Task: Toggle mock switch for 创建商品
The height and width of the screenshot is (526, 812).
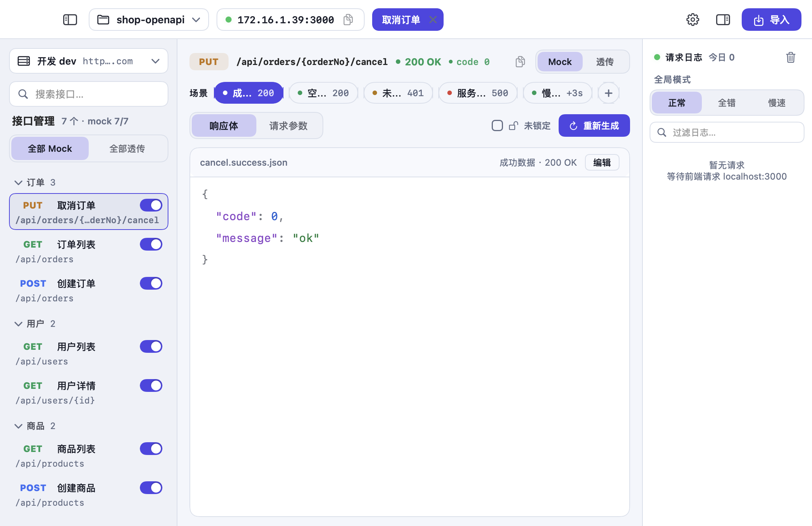Action: pos(151,488)
